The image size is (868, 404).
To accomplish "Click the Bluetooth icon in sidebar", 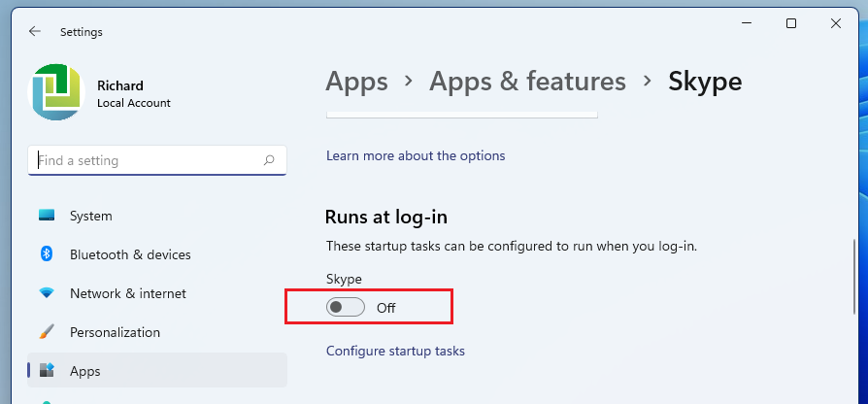I will (x=47, y=254).
